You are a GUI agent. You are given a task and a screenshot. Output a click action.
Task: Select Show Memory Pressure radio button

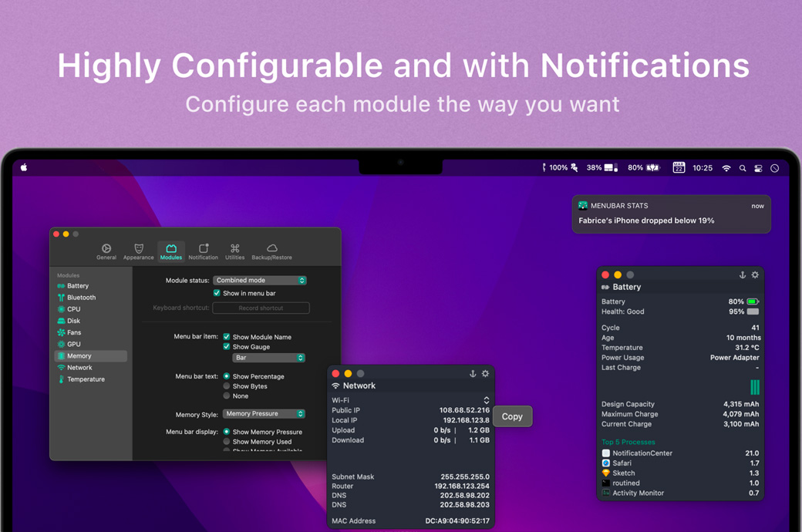pyautogui.click(x=227, y=432)
